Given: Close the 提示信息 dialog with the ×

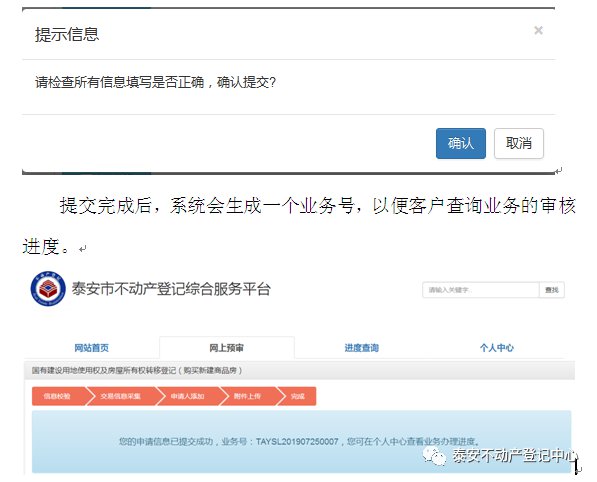Looking at the screenshot, I should [x=538, y=30].
